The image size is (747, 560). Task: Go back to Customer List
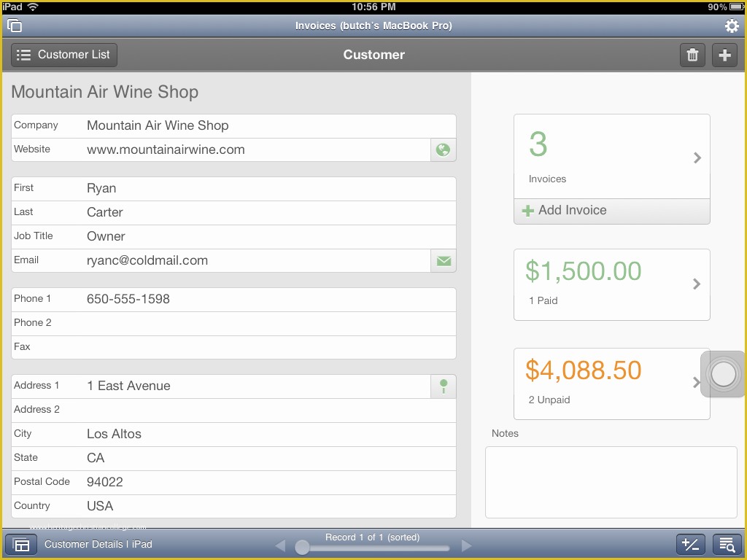point(64,55)
